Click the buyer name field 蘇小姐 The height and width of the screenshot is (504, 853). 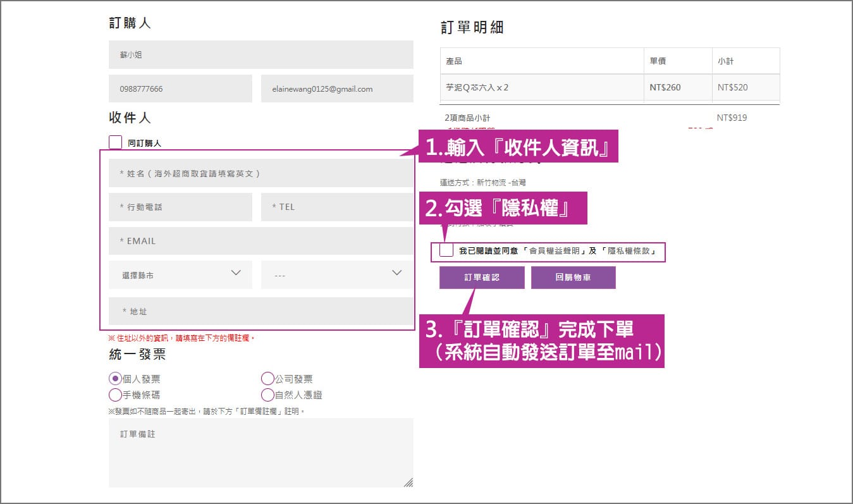(261, 54)
